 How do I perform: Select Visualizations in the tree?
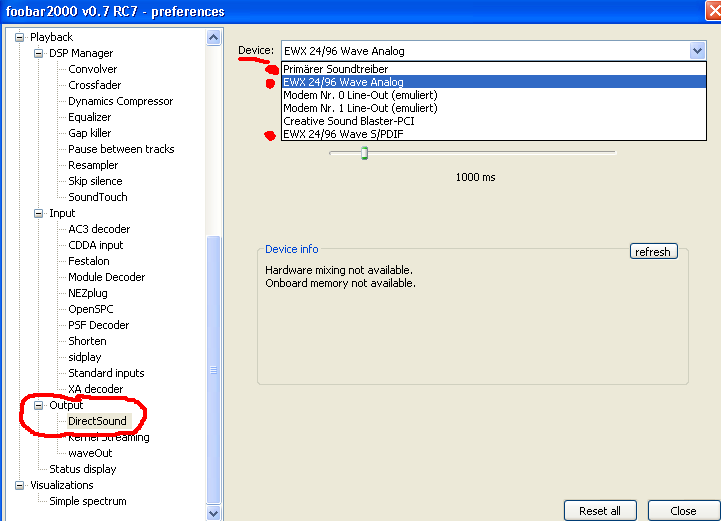click(x=62, y=485)
